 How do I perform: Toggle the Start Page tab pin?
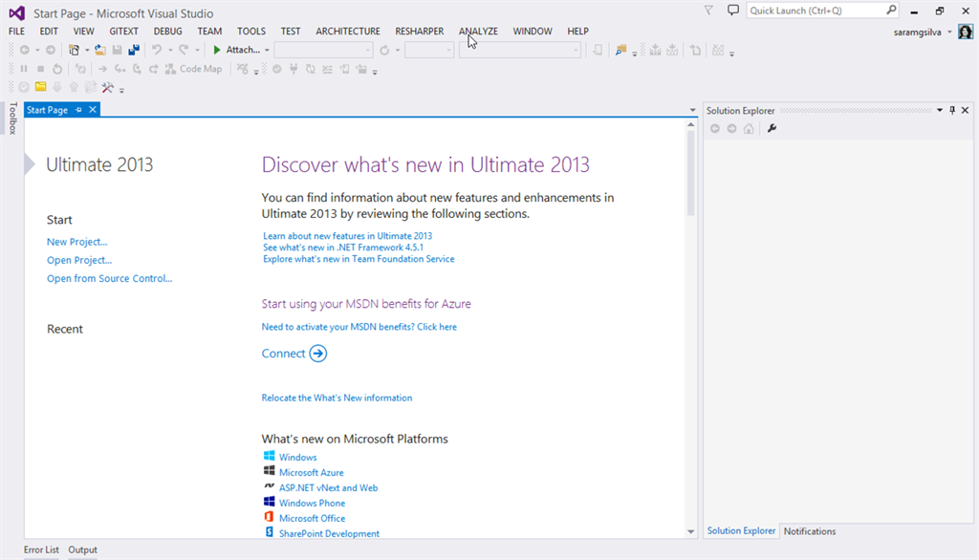[x=78, y=110]
